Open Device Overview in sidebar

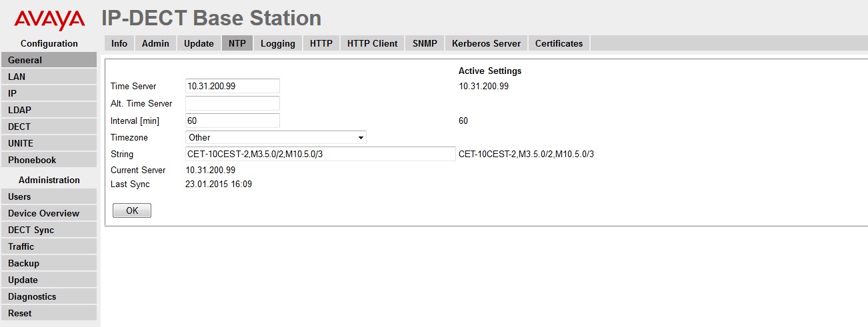coord(49,213)
